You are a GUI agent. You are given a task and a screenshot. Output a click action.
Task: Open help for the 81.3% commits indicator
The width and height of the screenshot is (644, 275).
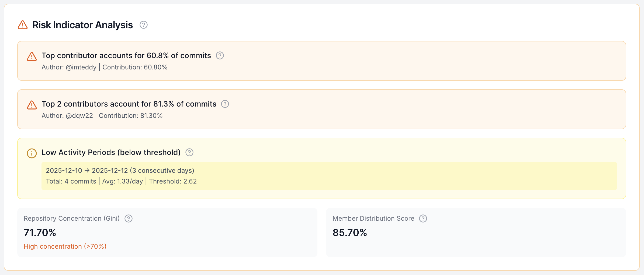click(225, 104)
